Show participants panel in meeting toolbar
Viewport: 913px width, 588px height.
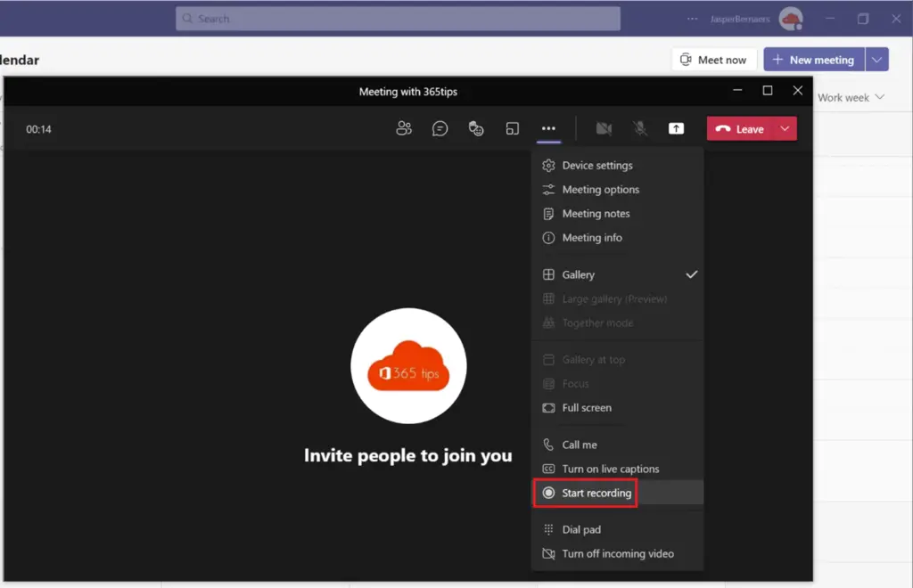404,128
